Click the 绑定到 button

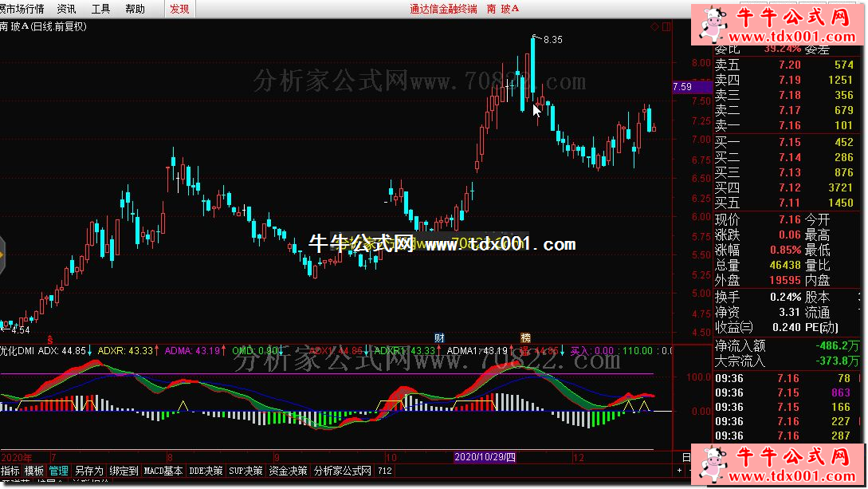point(124,471)
